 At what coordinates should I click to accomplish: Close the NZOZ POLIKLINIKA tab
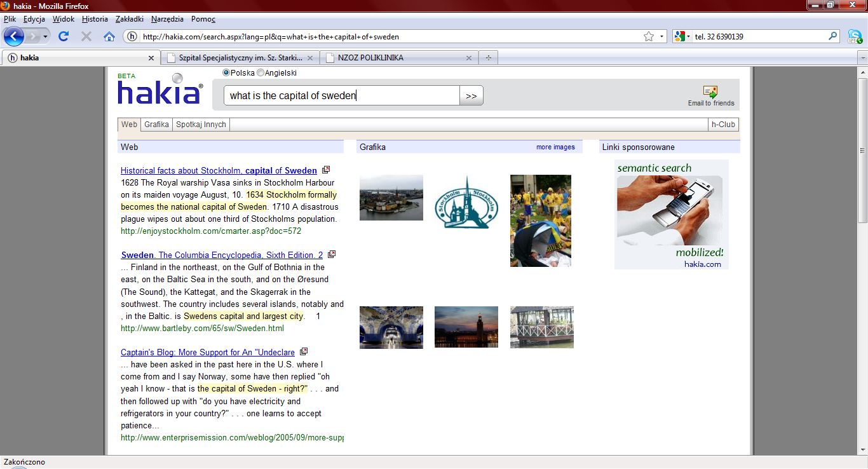[469, 58]
